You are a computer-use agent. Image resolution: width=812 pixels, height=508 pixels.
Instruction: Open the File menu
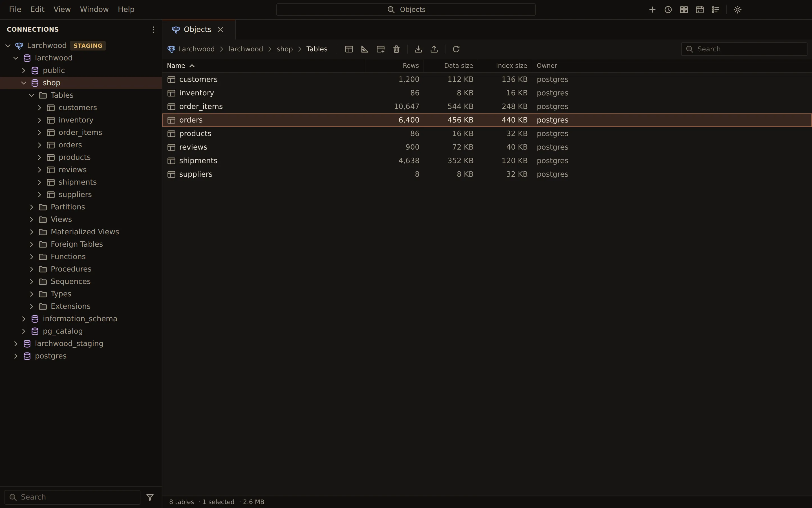15,9
